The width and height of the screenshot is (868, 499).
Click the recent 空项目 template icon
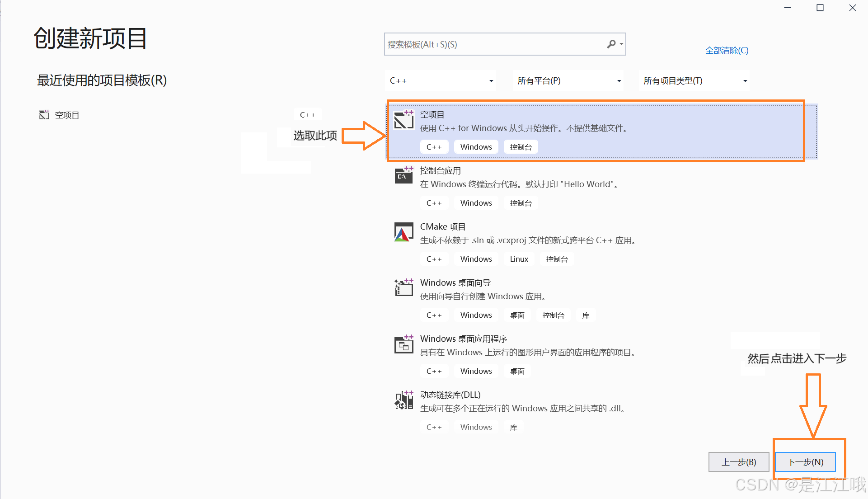pos(44,115)
